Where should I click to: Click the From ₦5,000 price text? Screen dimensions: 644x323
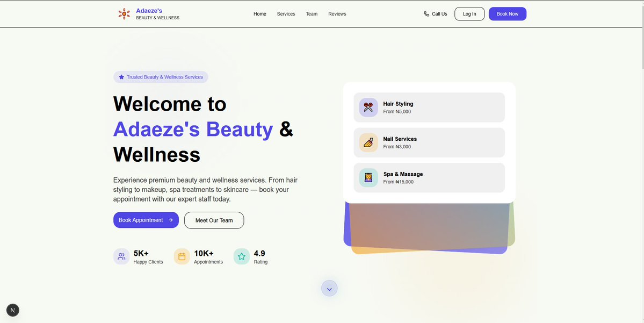coord(397,112)
